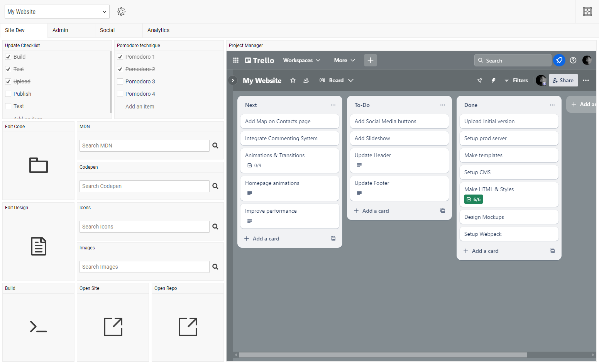Switch to the Analytics tab
The width and height of the screenshot is (599, 364).
click(x=158, y=30)
